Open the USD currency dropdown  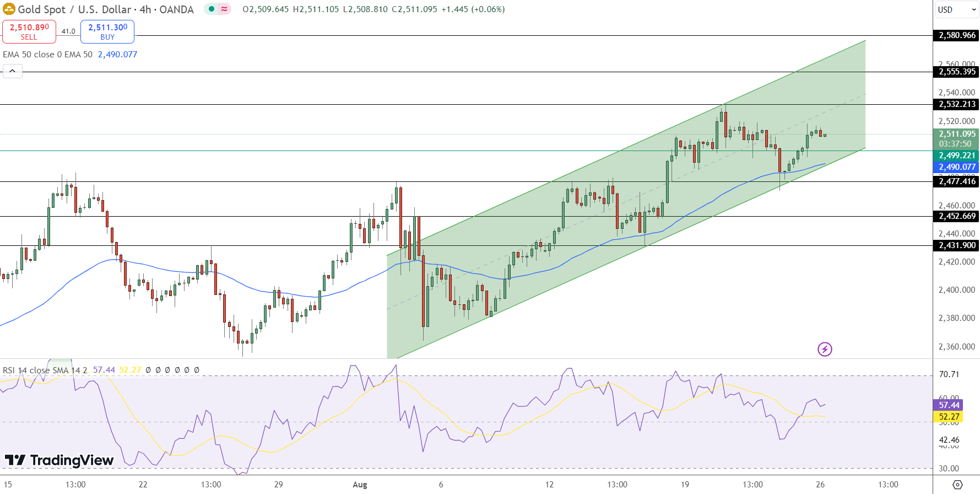[956, 9]
